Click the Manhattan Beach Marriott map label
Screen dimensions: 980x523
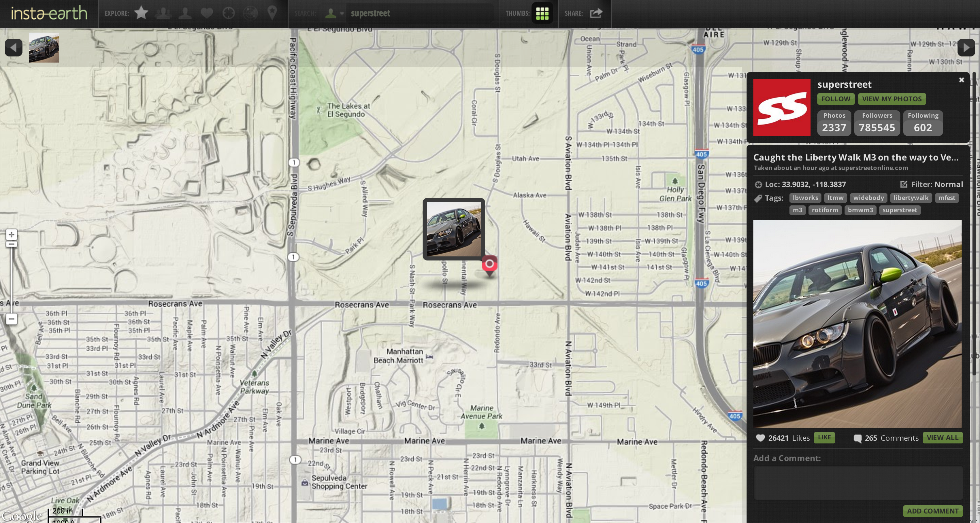click(x=398, y=356)
